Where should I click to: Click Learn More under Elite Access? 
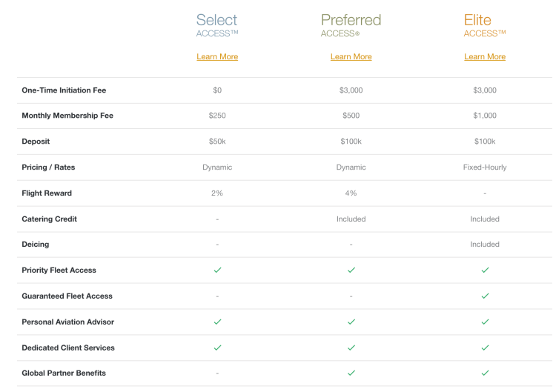click(485, 57)
